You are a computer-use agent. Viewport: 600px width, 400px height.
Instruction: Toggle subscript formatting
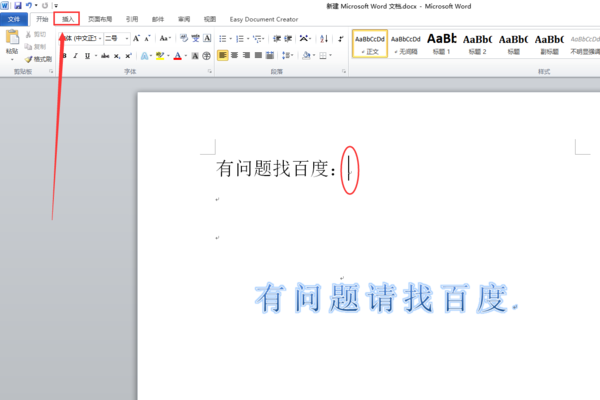117,56
